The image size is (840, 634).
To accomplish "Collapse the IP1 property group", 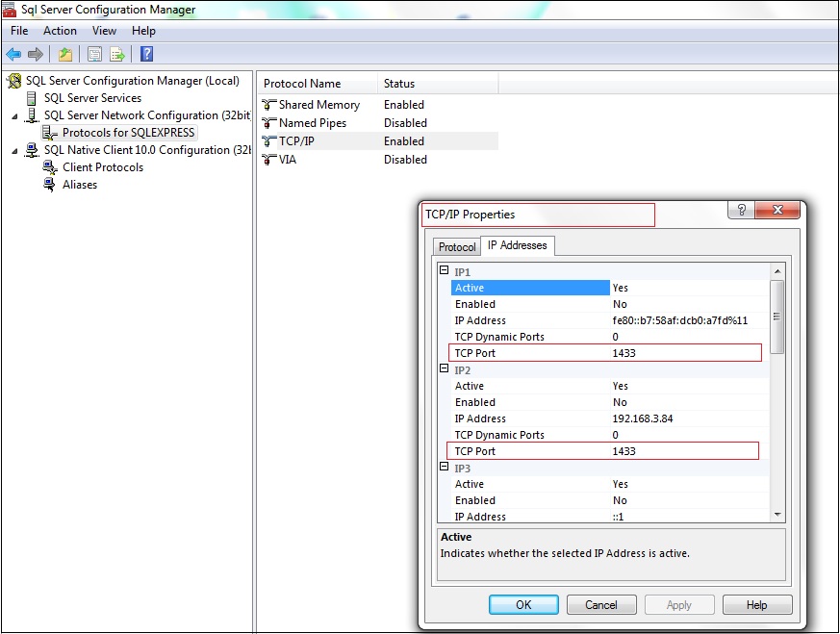I will click(x=445, y=270).
